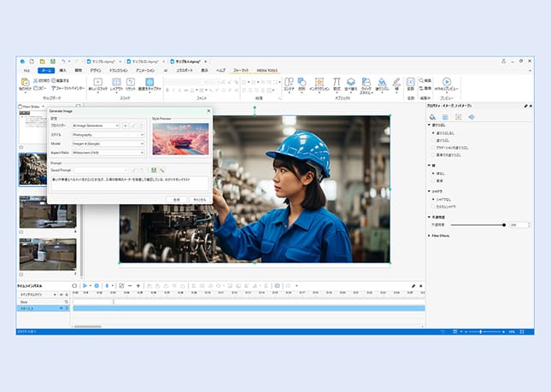
Task: Open the Widescreen aspect ratio dropdown
Action: point(108,153)
